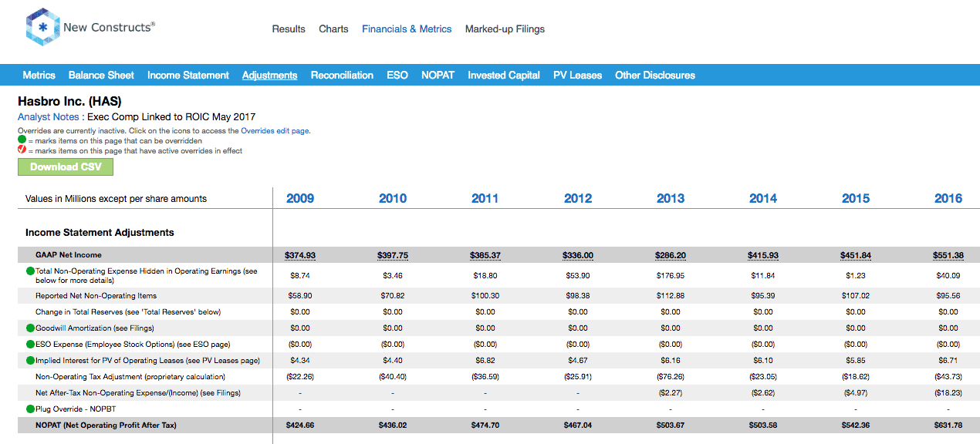Click the GAAP Net Income row label
This screenshot has width=980, height=444.
[x=69, y=255]
